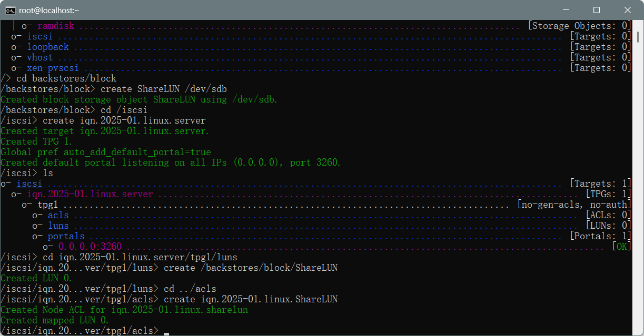Click the terminal icon in title bar
Screen dimensions: 644x336
click(x=11, y=10)
